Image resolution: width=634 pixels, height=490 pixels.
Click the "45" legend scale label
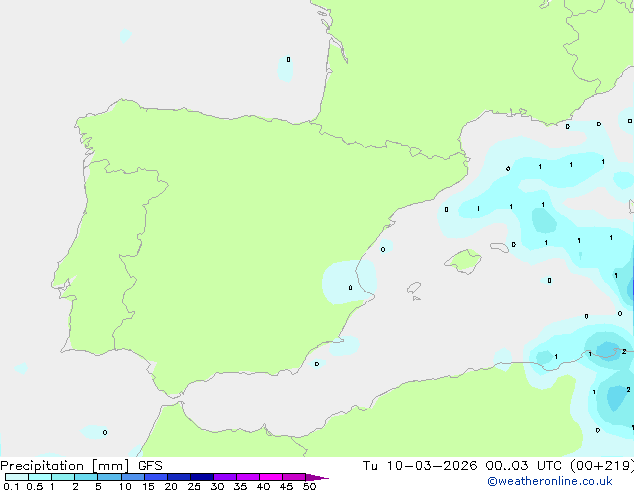[x=286, y=486]
